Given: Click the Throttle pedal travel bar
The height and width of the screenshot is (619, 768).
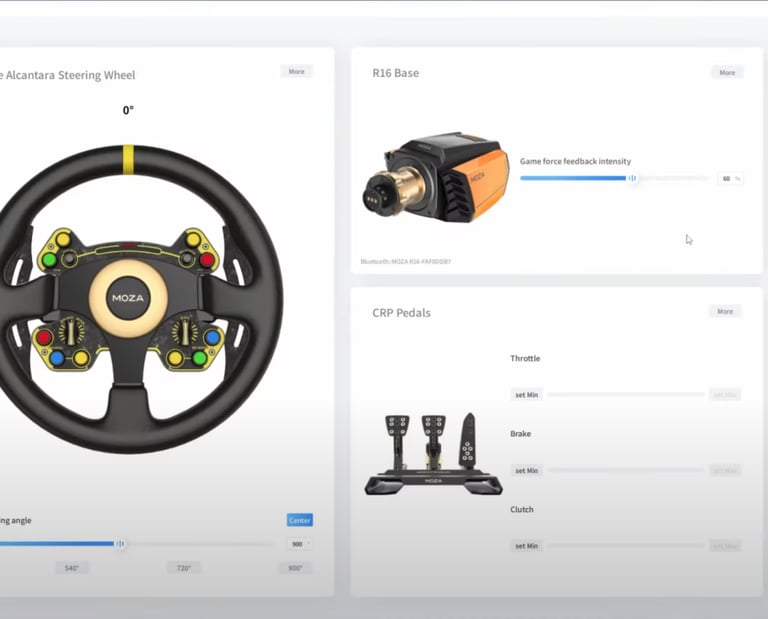Looking at the screenshot, I should (626, 394).
